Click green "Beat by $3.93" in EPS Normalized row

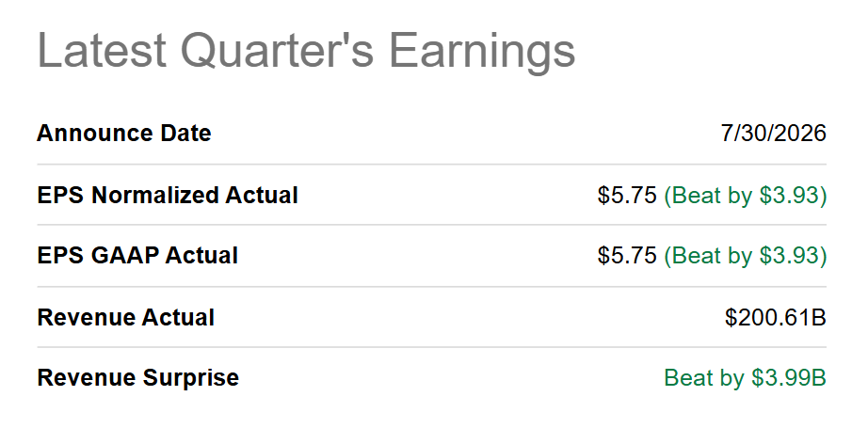745,196
